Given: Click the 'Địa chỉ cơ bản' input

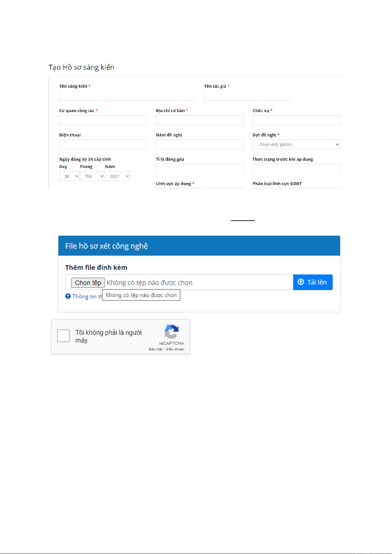Looking at the screenshot, I should pyautogui.click(x=200, y=120).
